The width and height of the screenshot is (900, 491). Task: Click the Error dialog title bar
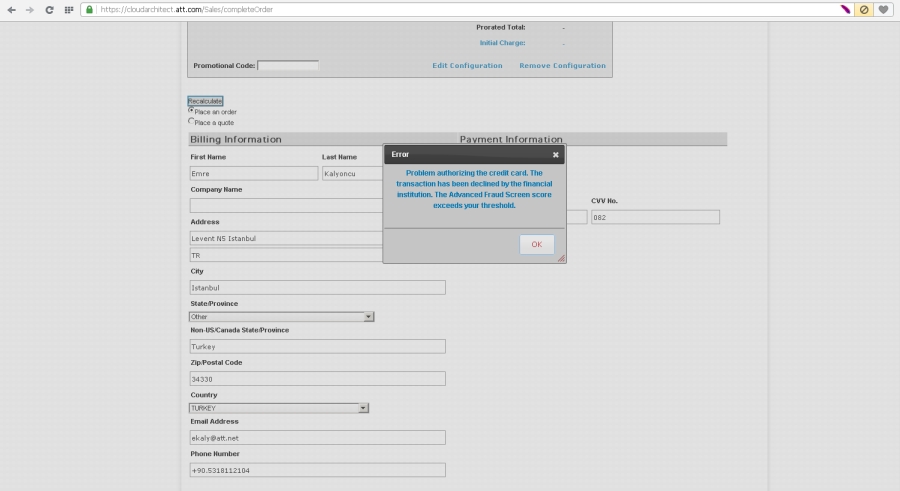tap(474, 154)
